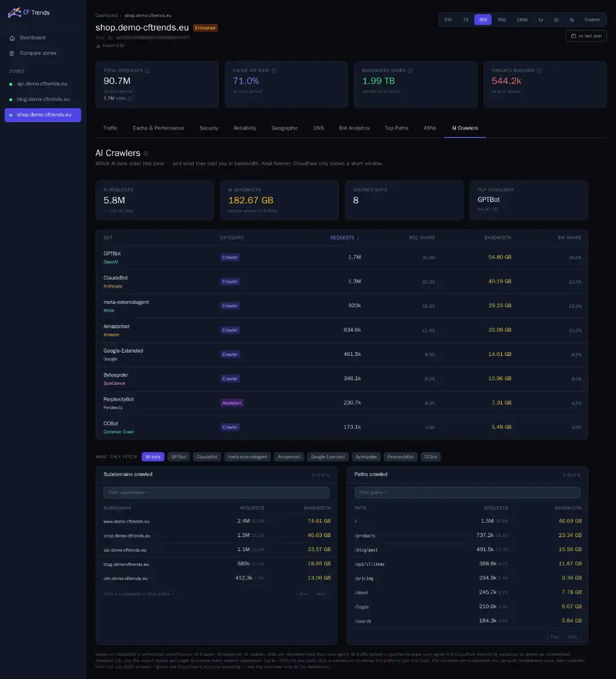Image resolution: width=616 pixels, height=679 pixels.
Task: Select the 30d time range
Action: point(483,20)
